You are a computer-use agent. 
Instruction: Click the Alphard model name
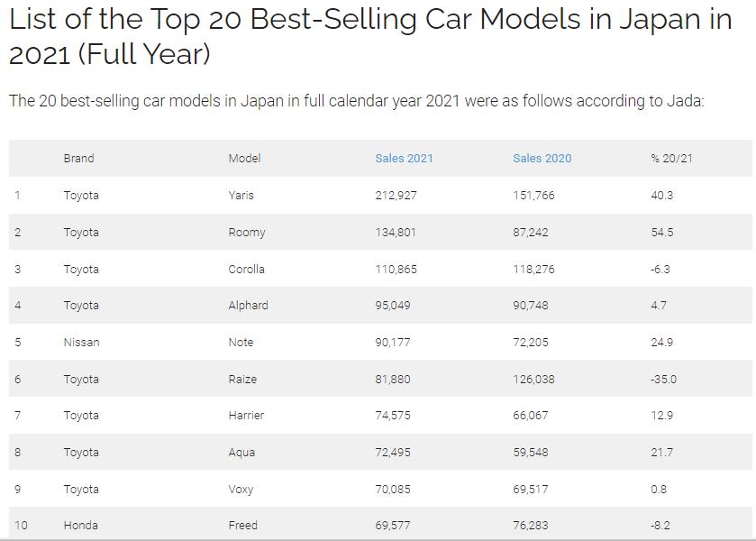(248, 305)
